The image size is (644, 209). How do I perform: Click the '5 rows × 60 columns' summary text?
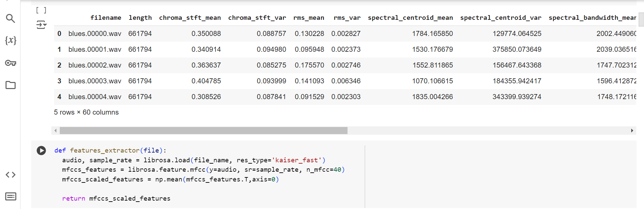(86, 112)
